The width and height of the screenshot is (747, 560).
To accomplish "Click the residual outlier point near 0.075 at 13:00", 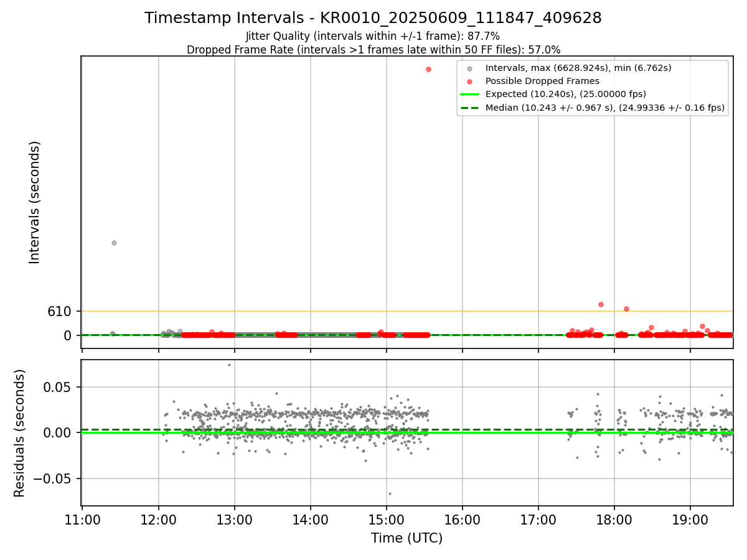I will click(x=229, y=365).
